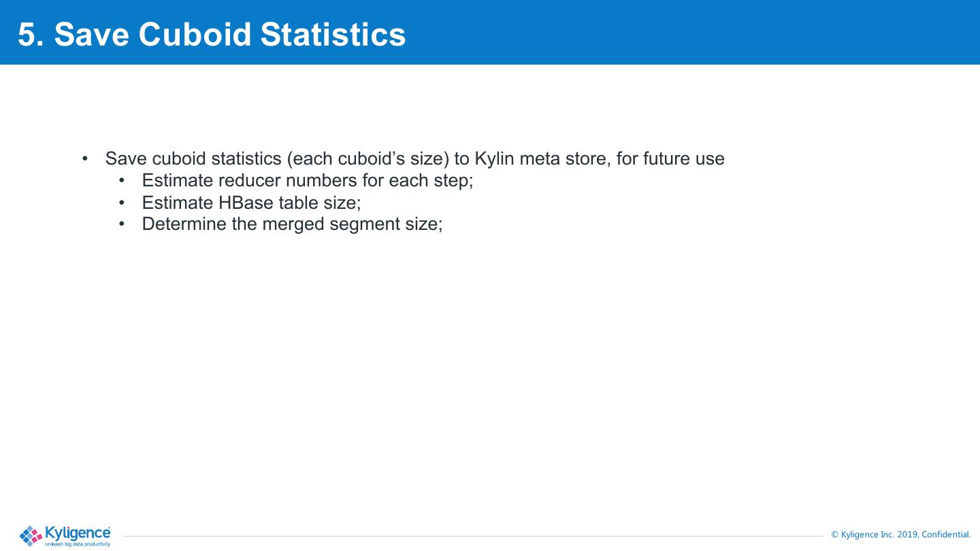Click the Kyligence diamond logo icon
The width and height of the screenshot is (980, 551).
click(x=31, y=535)
